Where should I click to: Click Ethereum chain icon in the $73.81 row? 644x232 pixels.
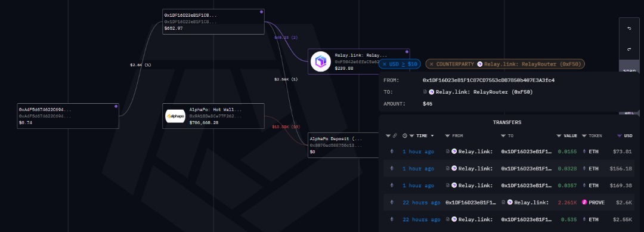tap(391, 151)
